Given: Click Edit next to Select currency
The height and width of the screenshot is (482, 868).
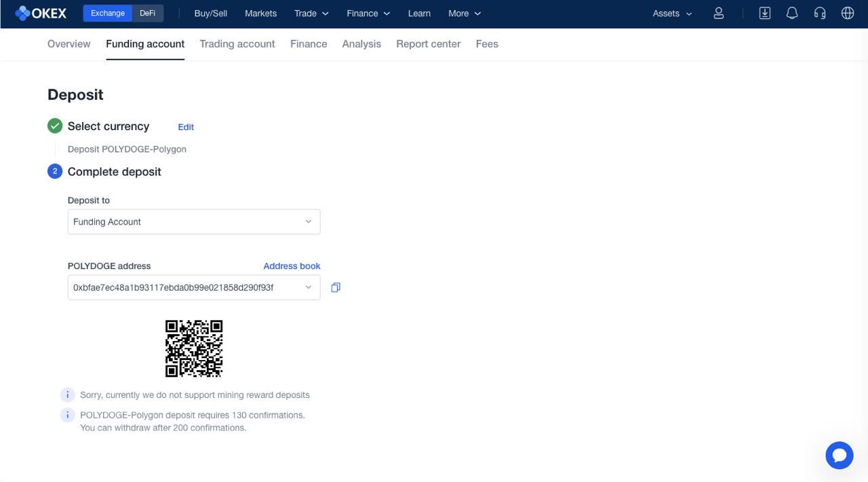Looking at the screenshot, I should [x=186, y=127].
